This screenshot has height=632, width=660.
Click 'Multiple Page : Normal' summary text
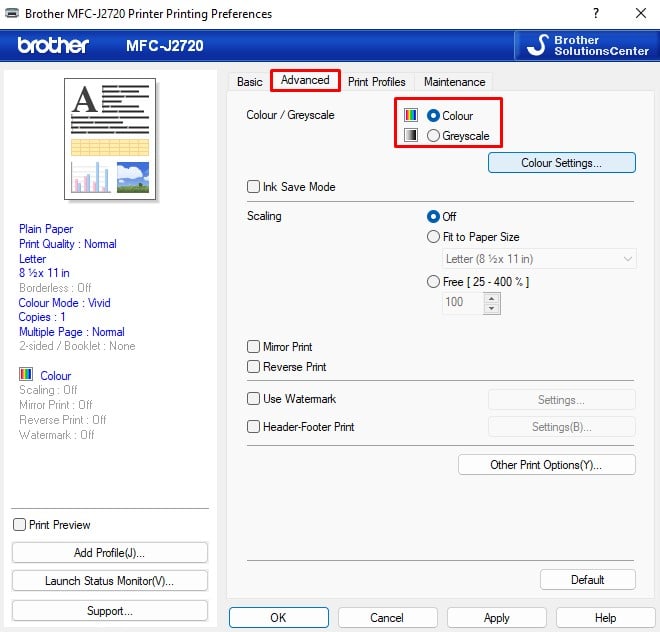72,332
